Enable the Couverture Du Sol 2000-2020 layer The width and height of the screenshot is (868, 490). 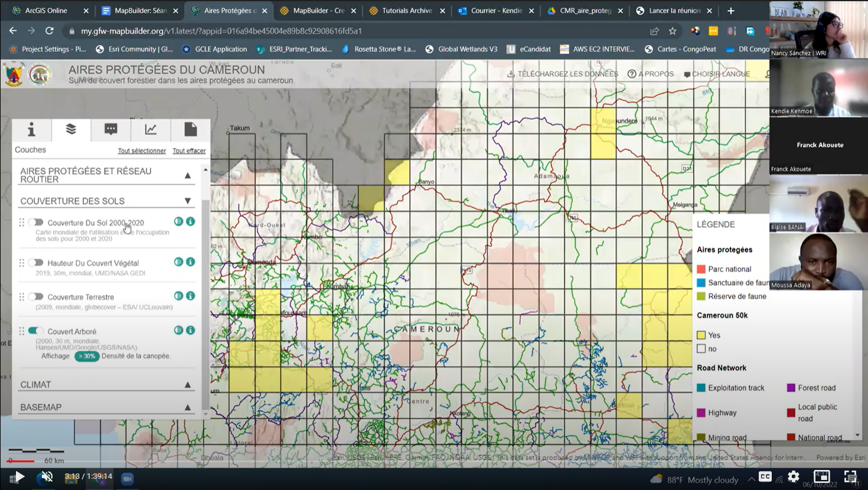click(35, 221)
